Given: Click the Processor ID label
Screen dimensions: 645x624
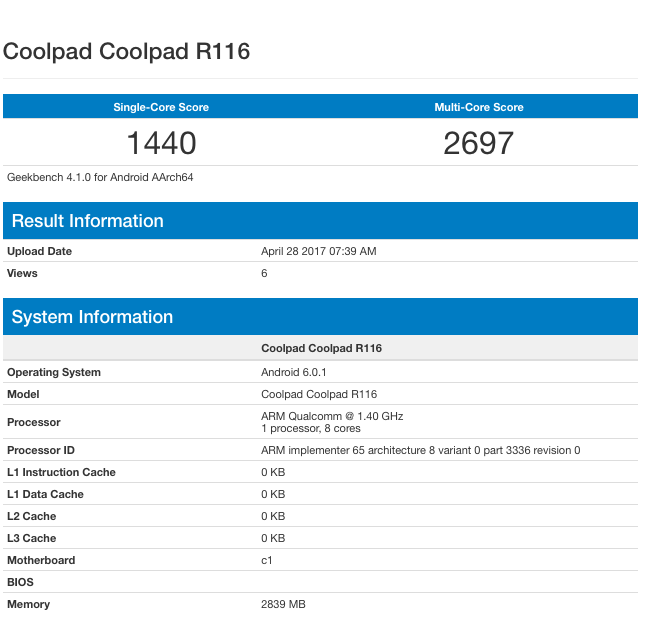Looking at the screenshot, I should click(x=41, y=450).
